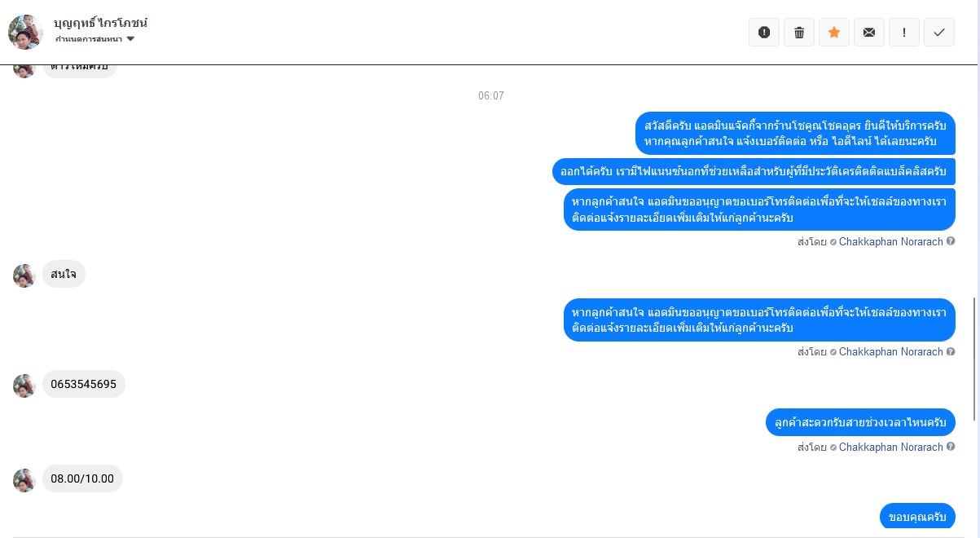Mark conversation done with checkmark icon
This screenshot has width=980, height=538.
[x=939, y=33]
